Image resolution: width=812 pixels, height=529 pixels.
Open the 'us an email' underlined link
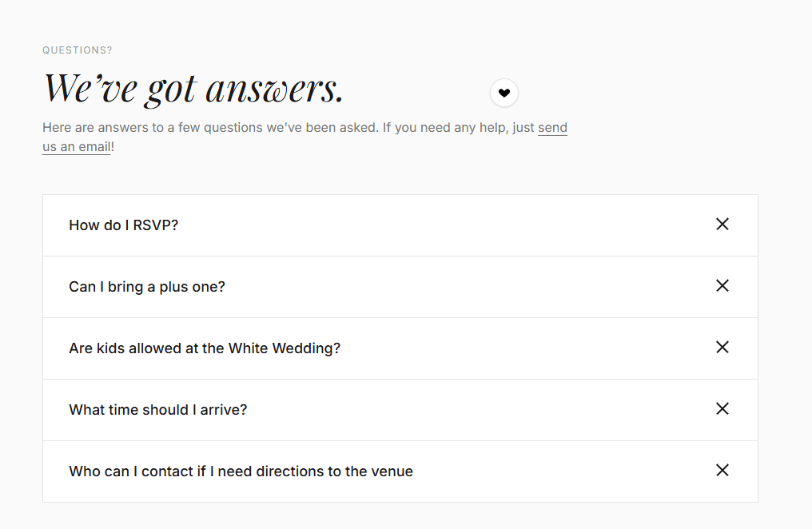coord(77,147)
